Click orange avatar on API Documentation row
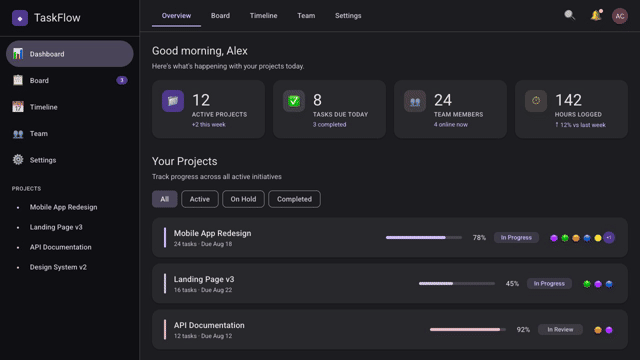The width and height of the screenshot is (640, 360). pos(598,330)
